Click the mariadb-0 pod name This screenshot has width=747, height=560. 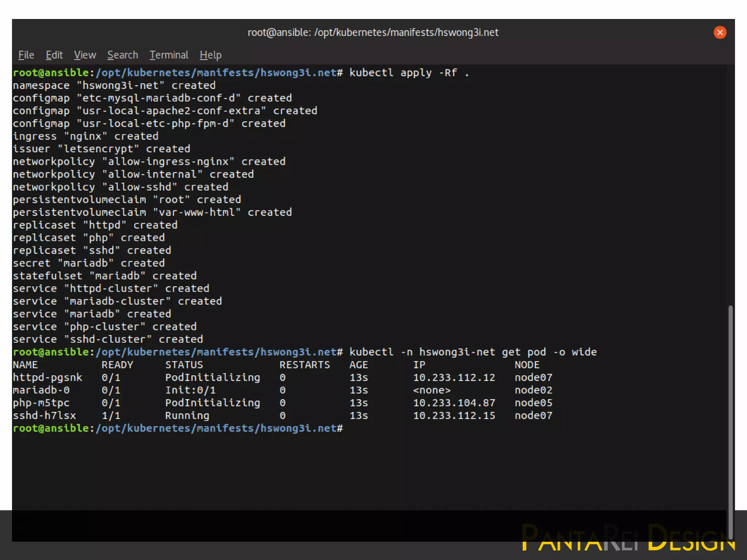41,390
